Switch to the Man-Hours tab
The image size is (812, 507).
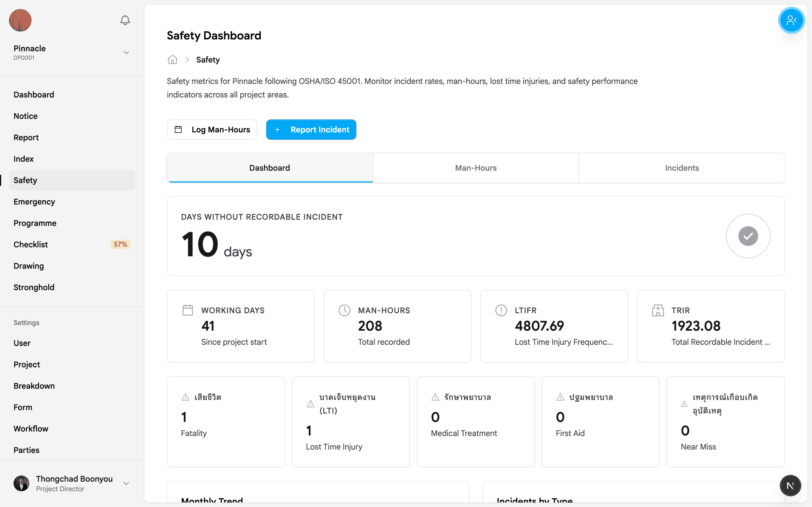pyautogui.click(x=475, y=168)
